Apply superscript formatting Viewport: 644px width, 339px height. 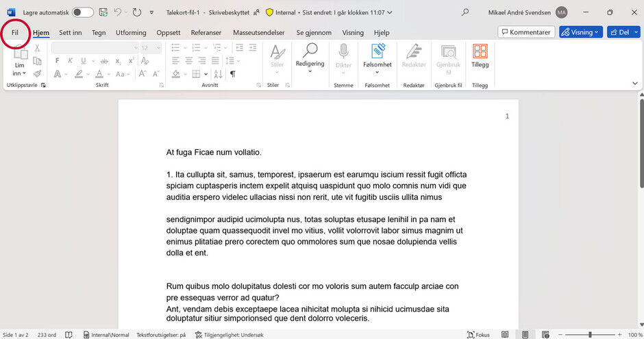tap(131, 61)
